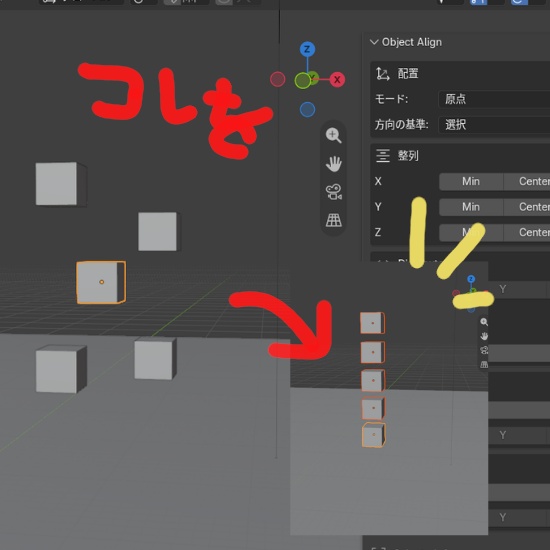The image size is (550, 550).
Task: Snap view to X axis on gizmo
Action: [337, 80]
